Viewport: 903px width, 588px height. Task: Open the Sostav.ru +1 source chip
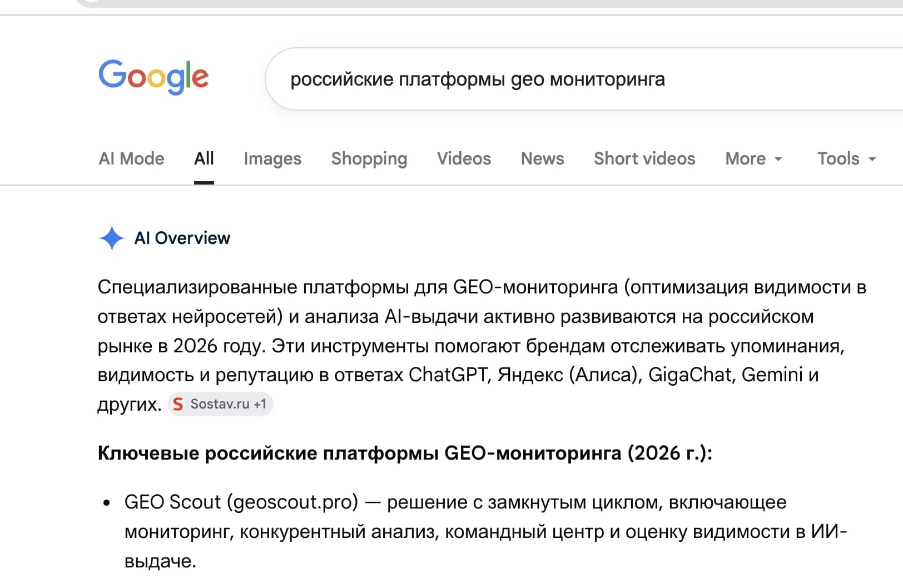(x=220, y=404)
